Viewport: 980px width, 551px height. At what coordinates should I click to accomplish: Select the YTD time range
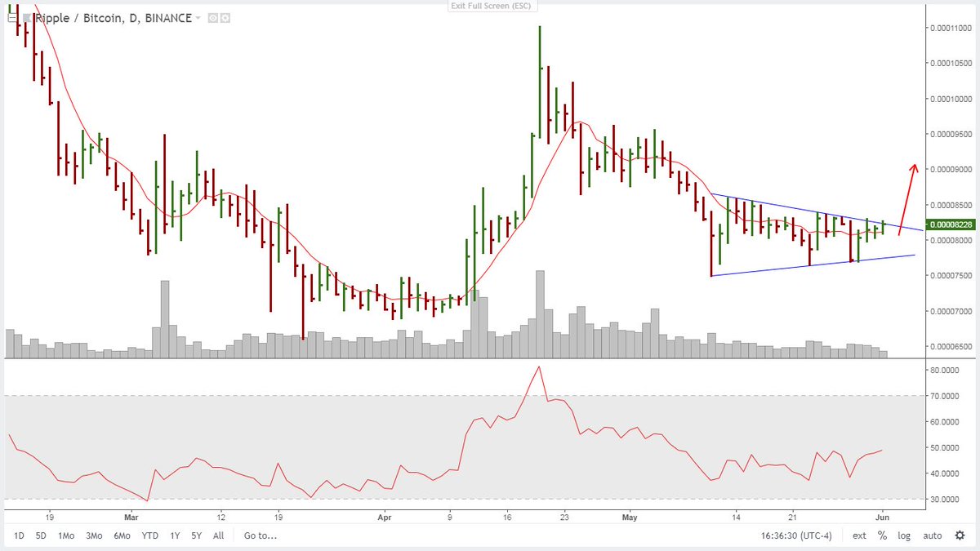(x=150, y=535)
